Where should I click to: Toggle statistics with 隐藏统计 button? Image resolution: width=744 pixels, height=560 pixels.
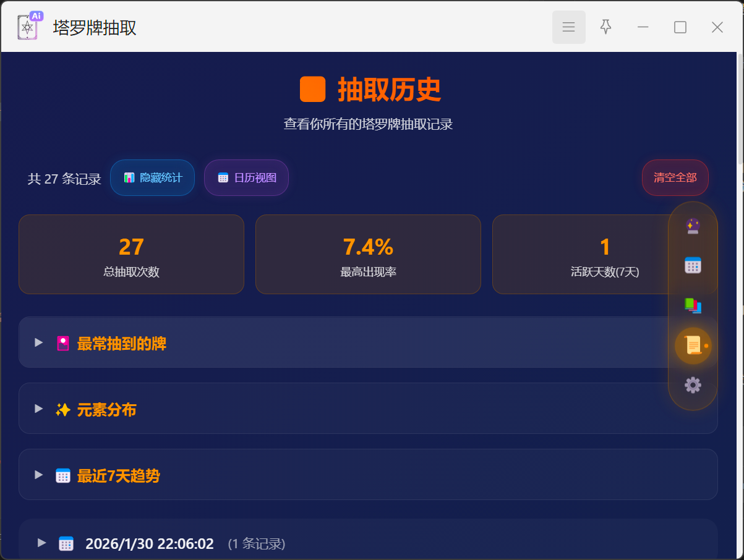pyautogui.click(x=152, y=177)
